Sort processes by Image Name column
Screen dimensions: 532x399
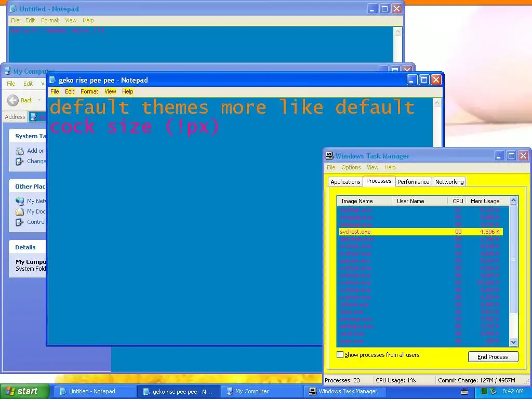(364, 201)
